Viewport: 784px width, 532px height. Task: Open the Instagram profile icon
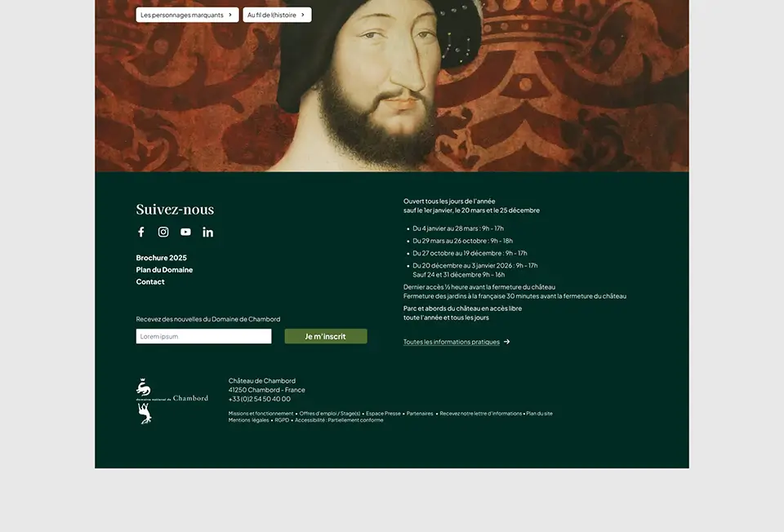click(163, 232)
